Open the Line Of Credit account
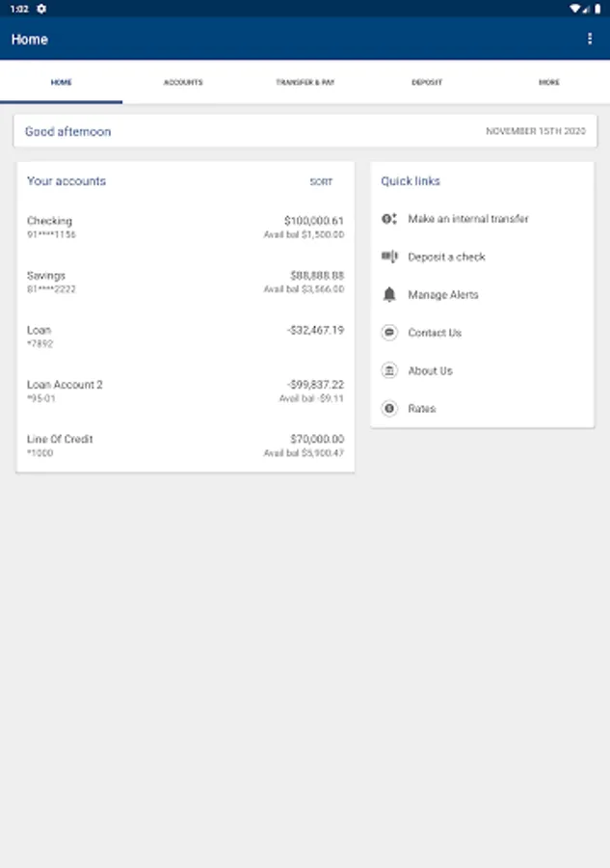The height and width of the screenshot is (868, 610). coord(185,446)
